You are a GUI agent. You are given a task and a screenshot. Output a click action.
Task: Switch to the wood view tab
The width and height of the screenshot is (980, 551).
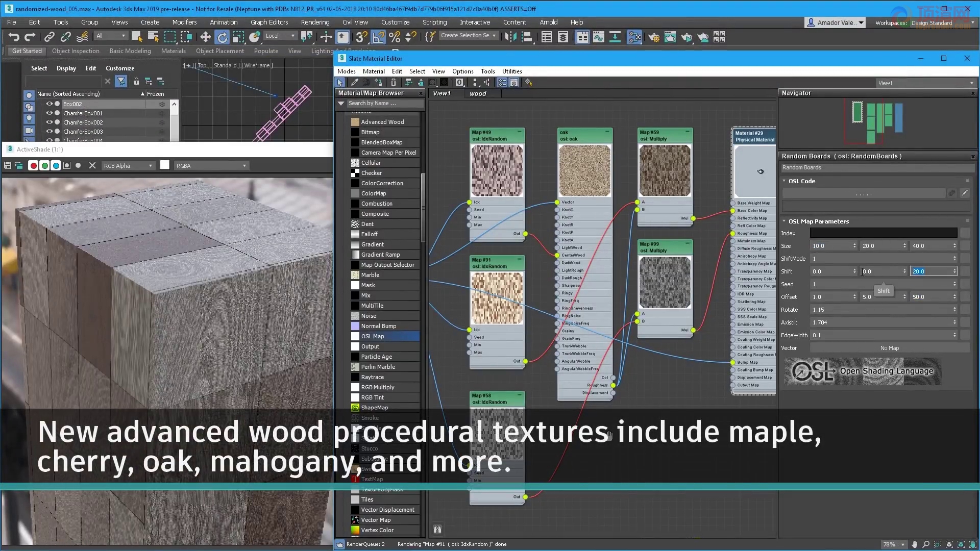pos(478,93)
